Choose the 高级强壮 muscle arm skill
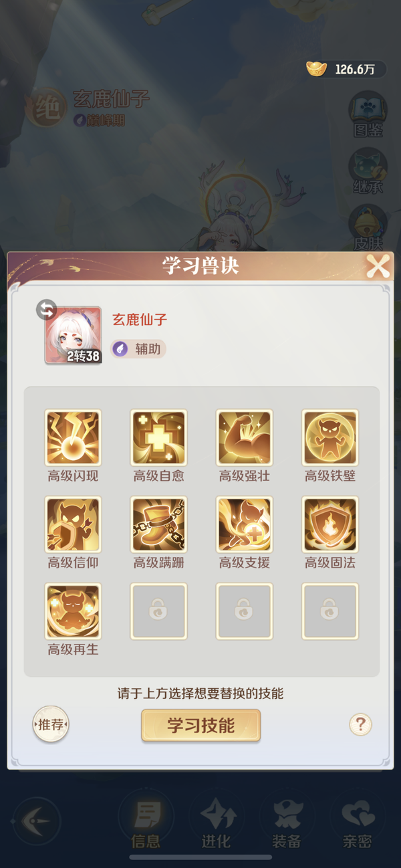The height and width of the screenshot is (868, 401). [x=245, y=438]
